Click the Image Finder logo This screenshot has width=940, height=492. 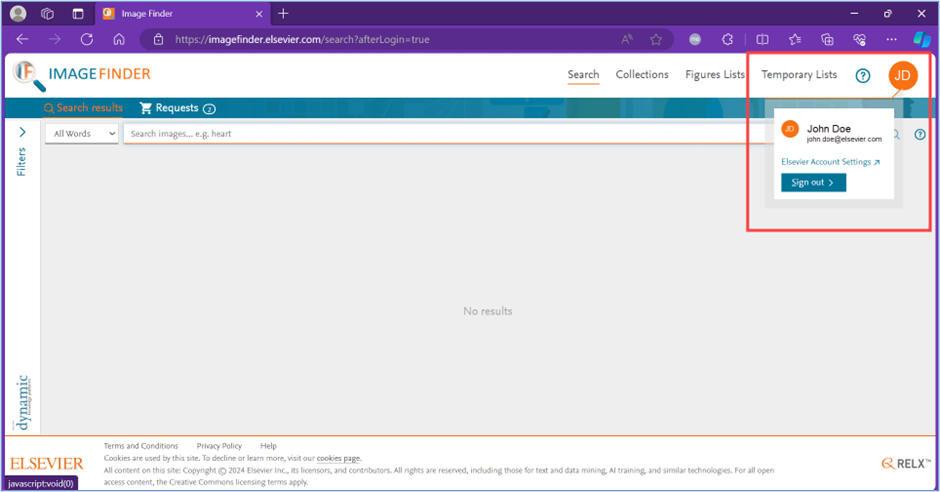coord(82,76)
